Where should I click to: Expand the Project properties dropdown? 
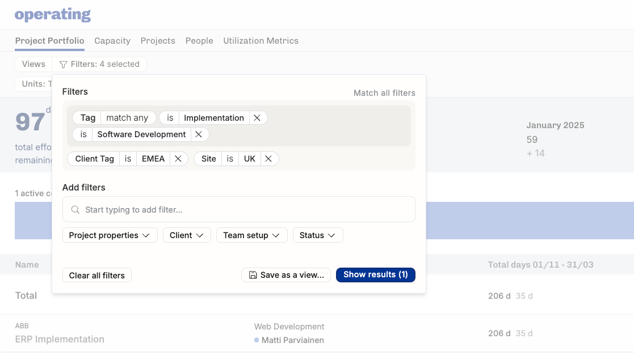[x=110, y=235]
